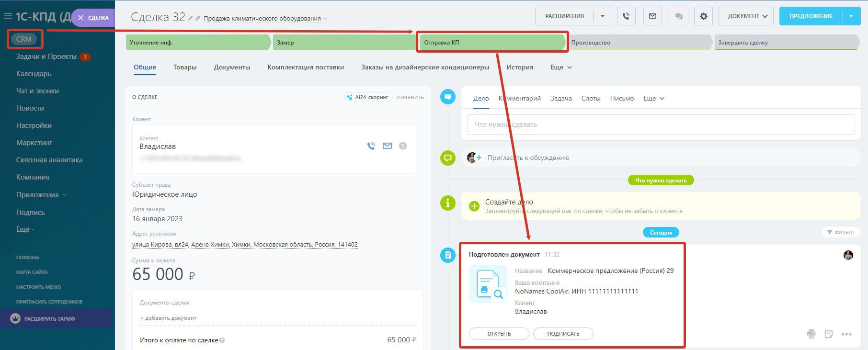Click the document preview thumbnail icon
Viewport: 868px width, 350px height.
coord(488,284)
